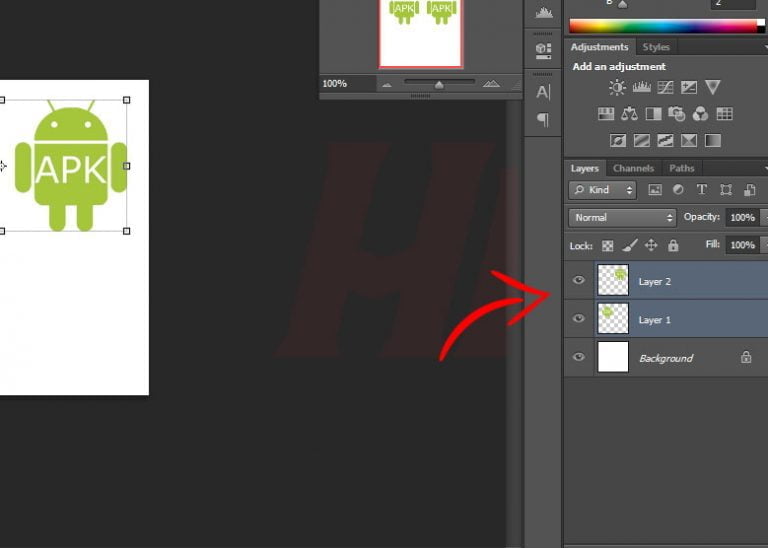This screenshot has width=768, height=548.
Task: Click the B color slider handle
Action: coord(623,4)
